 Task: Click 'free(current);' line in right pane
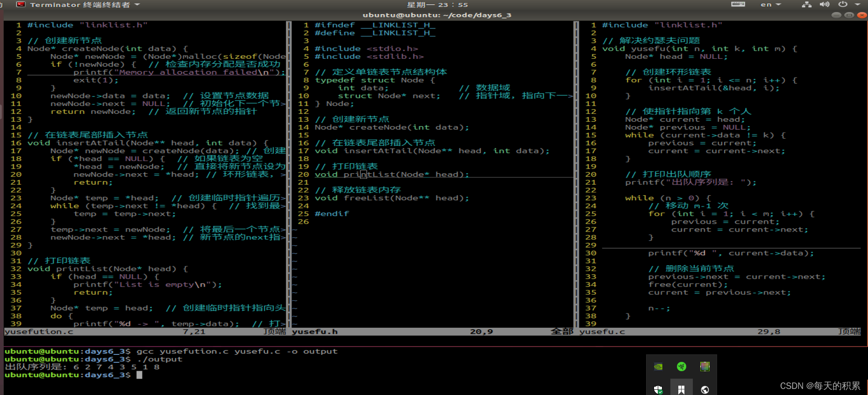pos(688,285)
